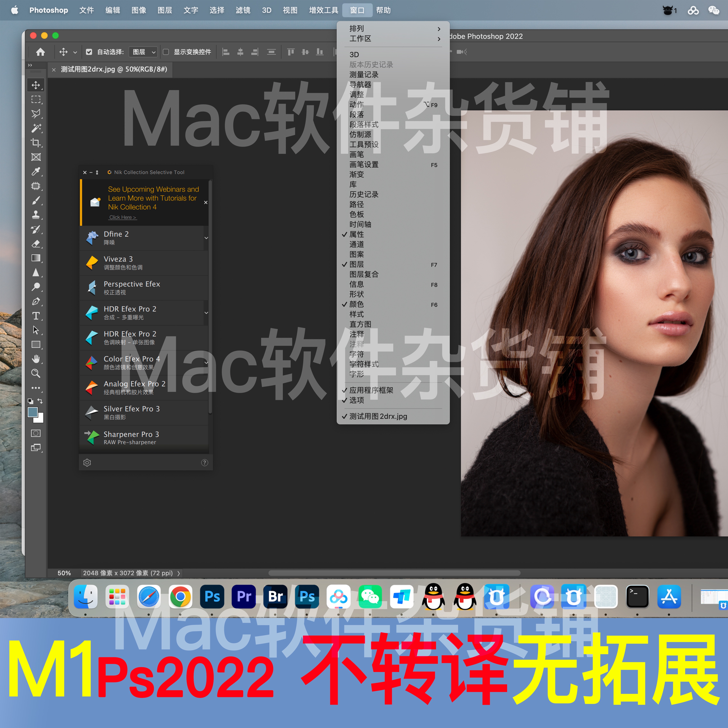
Task: Expand the Color Efex Pro 4 chevron
Action: (x=206, y=363)
